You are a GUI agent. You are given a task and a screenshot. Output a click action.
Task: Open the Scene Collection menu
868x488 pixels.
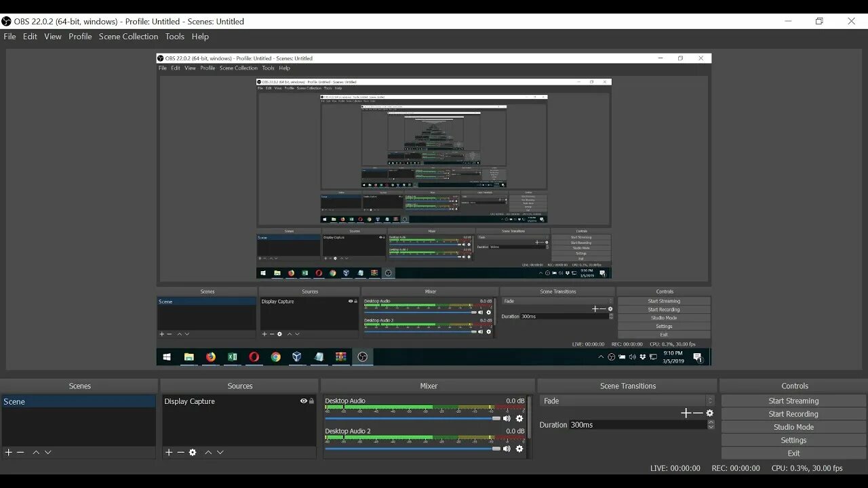point(128,37)
